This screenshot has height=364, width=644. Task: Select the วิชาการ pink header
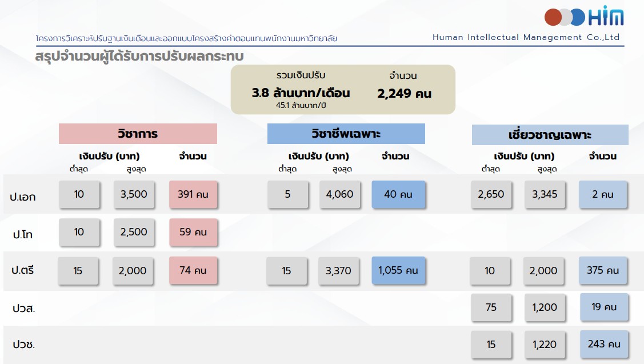point(138,134)
